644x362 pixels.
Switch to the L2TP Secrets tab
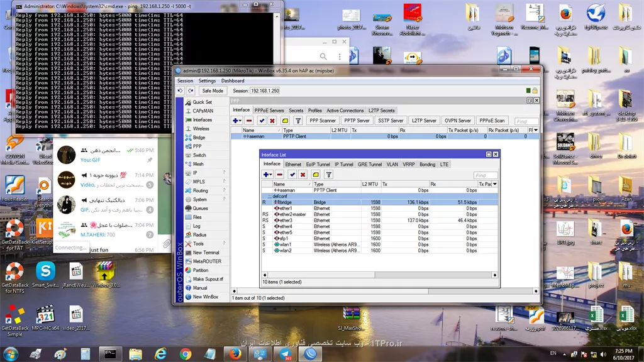(382, 111)
